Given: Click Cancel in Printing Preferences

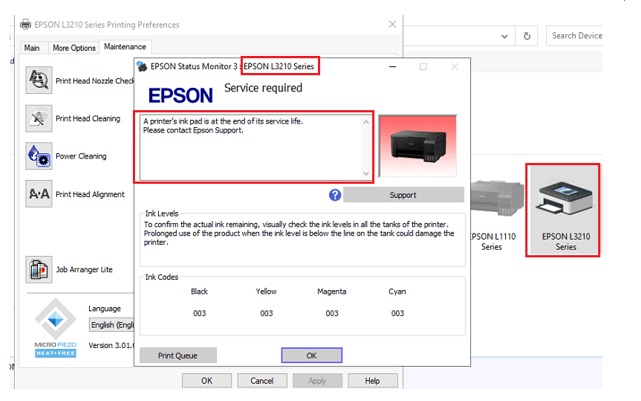Looking at the screenshot, I should (262, 381).
